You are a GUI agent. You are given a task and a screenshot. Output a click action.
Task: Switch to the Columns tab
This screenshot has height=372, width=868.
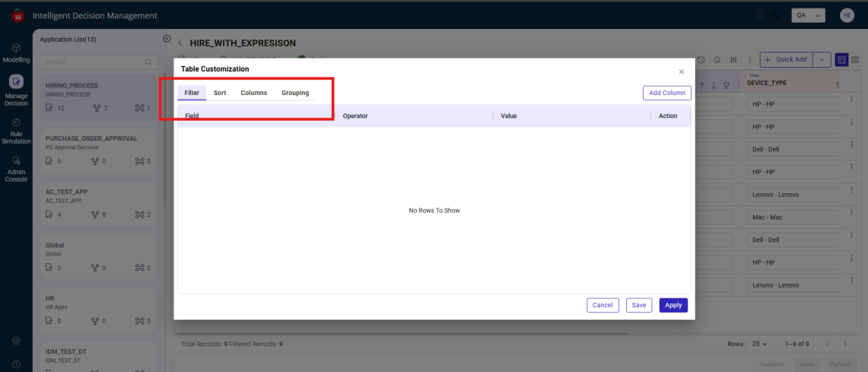[253, 93]
